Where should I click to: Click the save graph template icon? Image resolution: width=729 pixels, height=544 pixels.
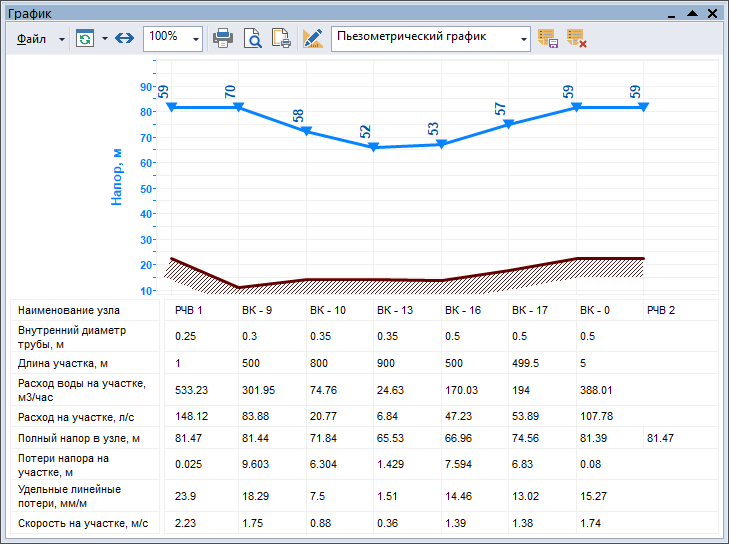tap(547, 38)
